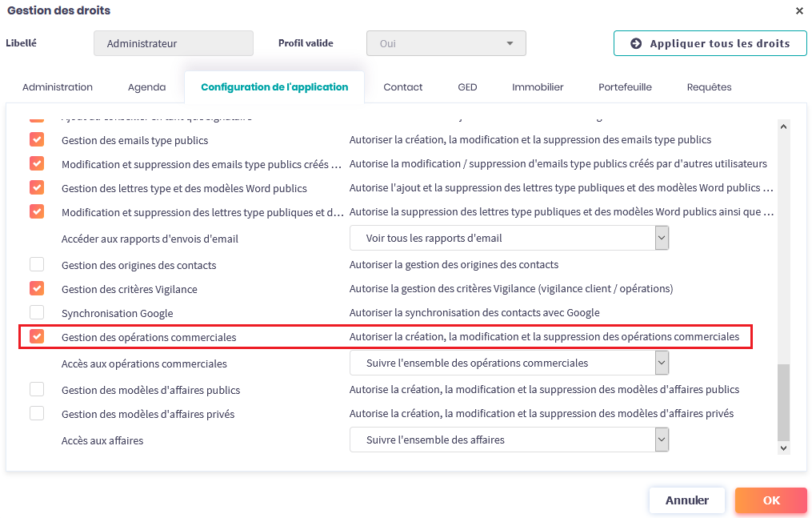Enable Synchronisation Google checkbox
Viewport: 812px width, 518px height.
click(37, 312)
